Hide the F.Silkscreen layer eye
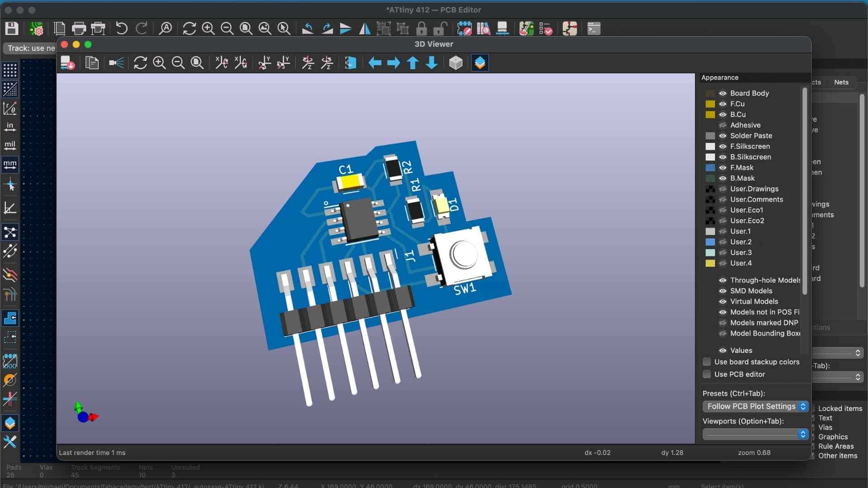Screen dimensions: 868x488 point(722,146)
